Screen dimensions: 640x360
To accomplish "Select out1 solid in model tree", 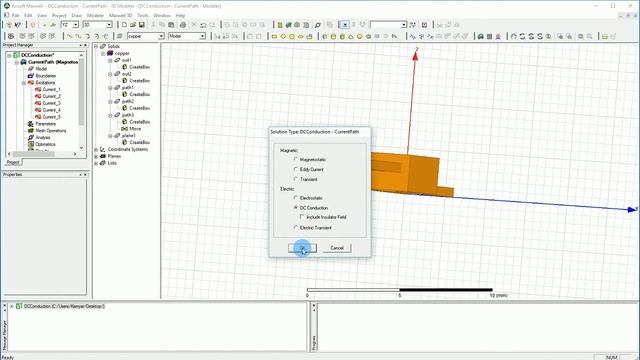I will pos(127,60).
